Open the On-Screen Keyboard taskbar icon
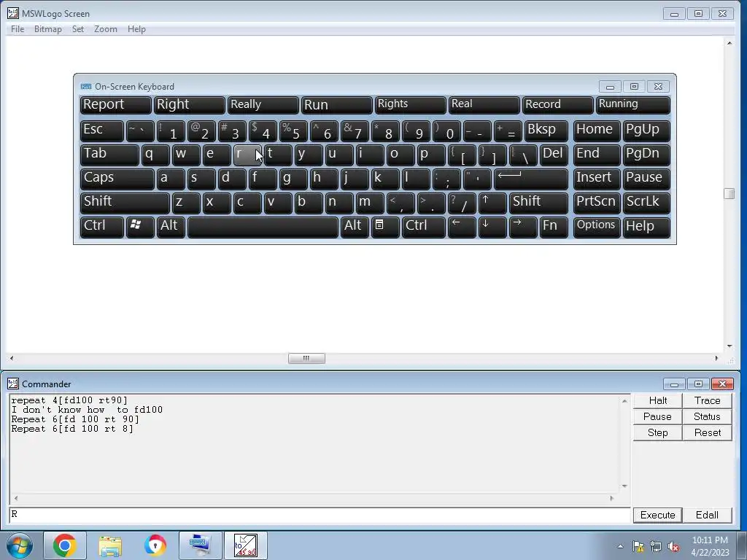The image size is (747, 560). click(x=200, y=545)
